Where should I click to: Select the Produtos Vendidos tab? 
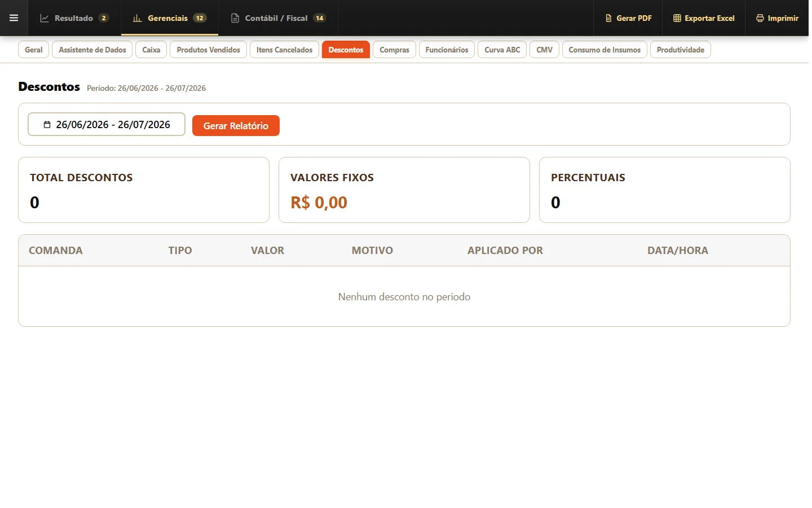tap(209, 50)
